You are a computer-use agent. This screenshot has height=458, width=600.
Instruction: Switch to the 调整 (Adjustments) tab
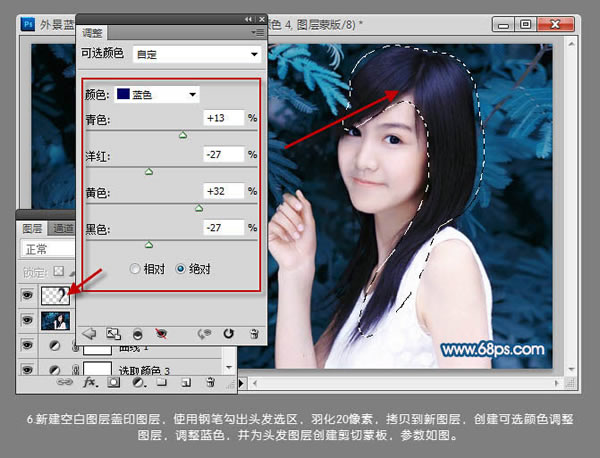[x=92, y=33]
